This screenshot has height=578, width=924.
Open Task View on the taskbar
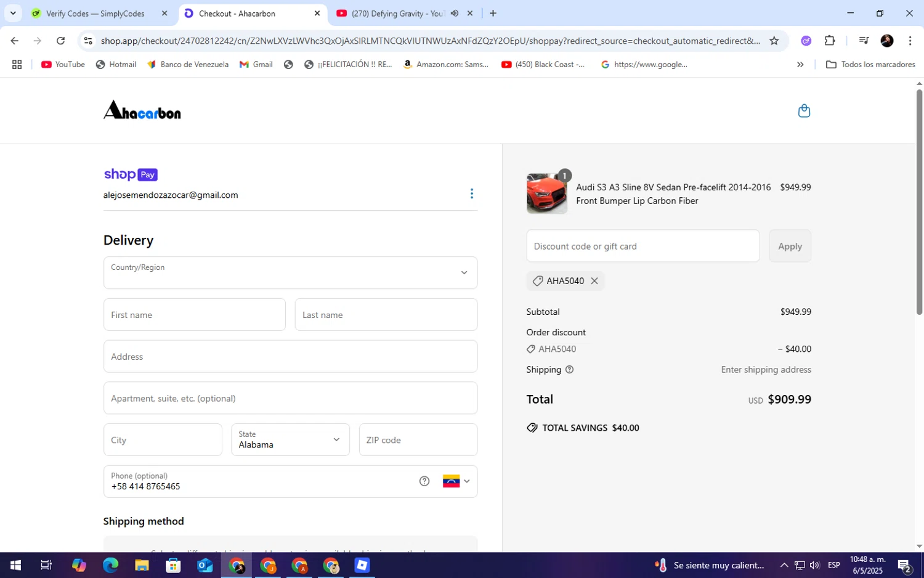coord(46,565)
